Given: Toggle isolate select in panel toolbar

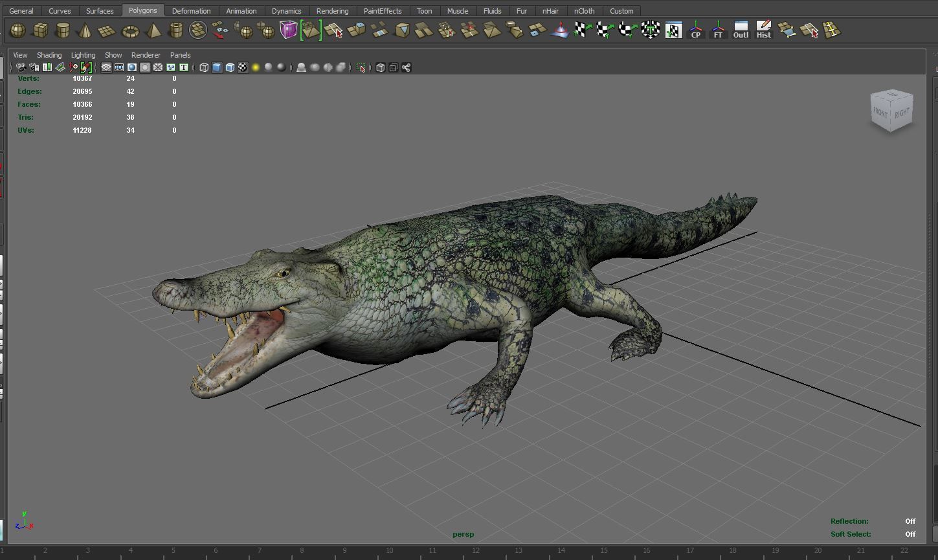Looking at the screenshot, I should pos(361,67).
